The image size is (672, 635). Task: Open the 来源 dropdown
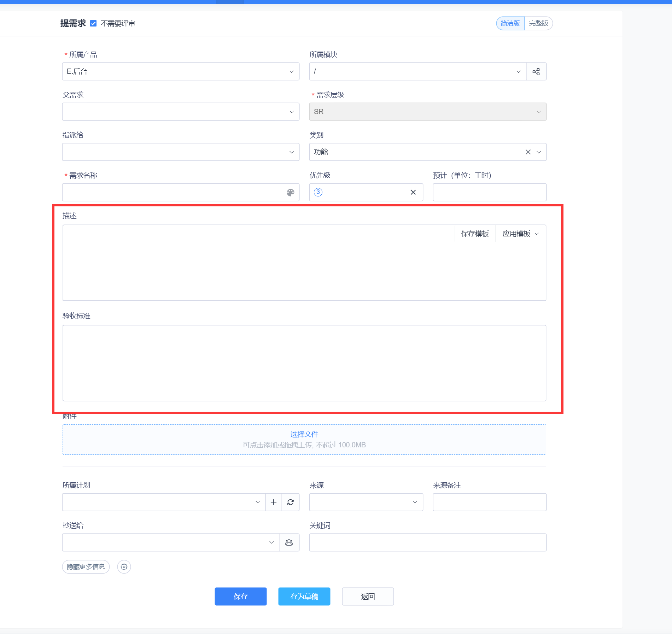(366, 502)
